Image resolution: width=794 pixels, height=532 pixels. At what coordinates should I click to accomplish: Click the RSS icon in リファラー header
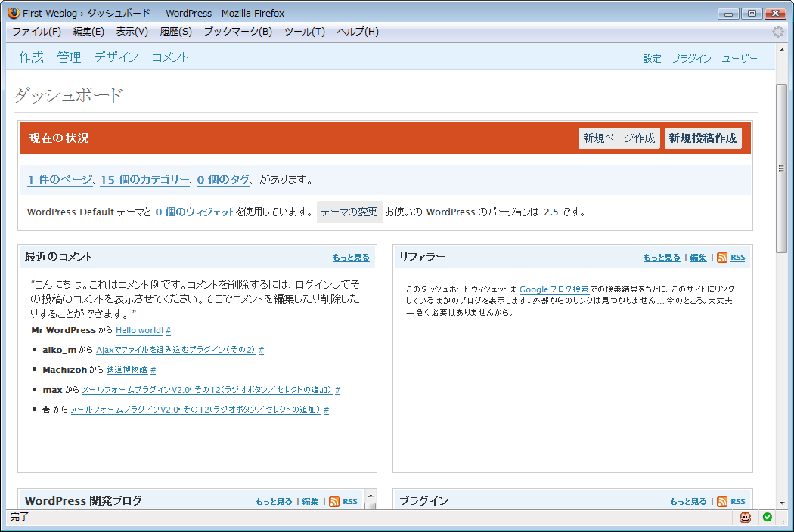[722, 258]
